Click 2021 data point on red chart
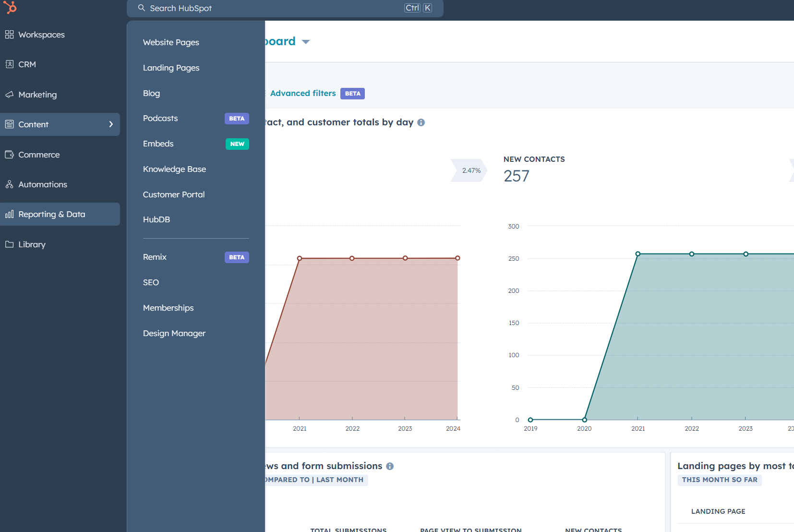 (x=300, y=258)
